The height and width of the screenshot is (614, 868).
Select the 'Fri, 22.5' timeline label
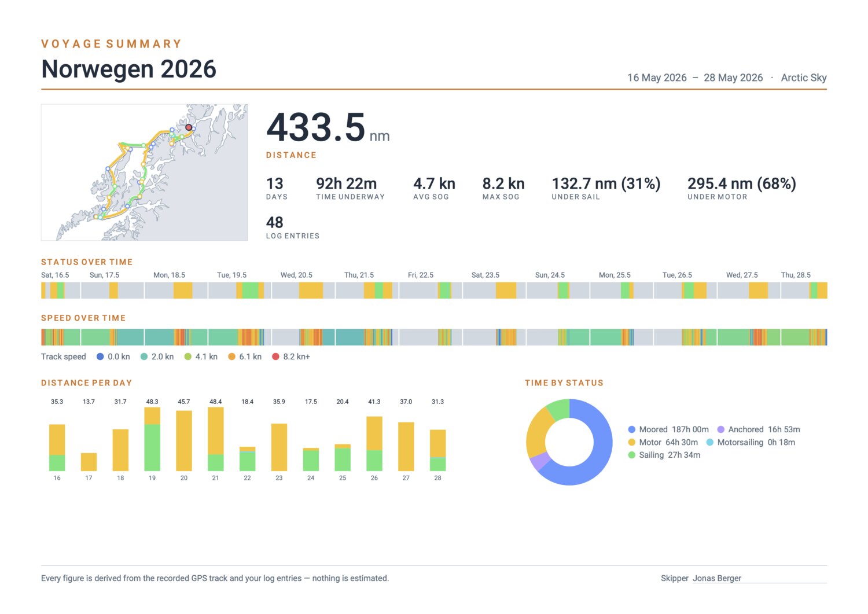421,275
